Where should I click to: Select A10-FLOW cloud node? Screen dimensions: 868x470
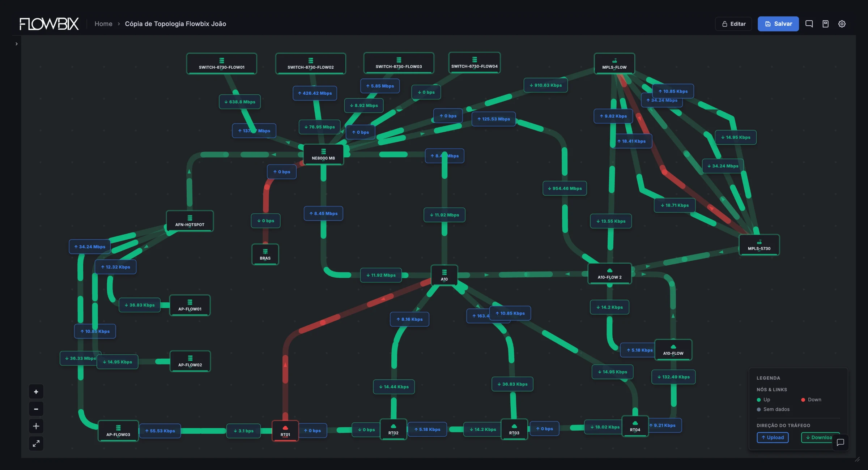pos(673,350)
